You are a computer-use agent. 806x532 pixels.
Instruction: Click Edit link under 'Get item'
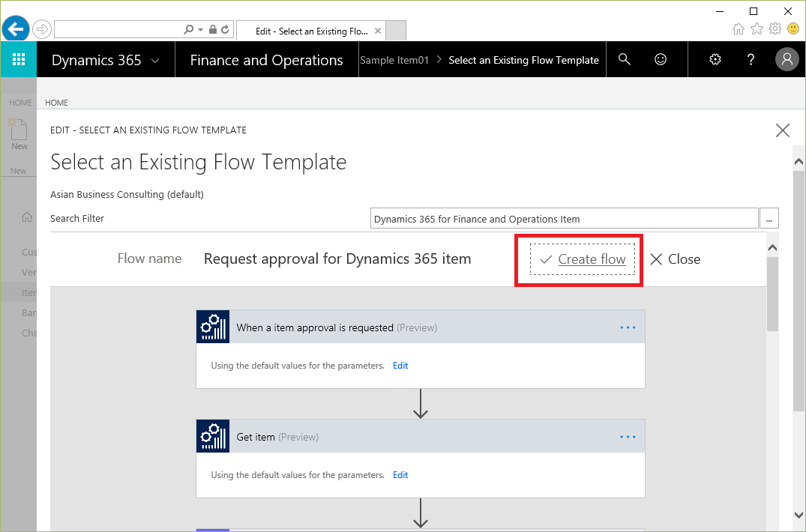(x=400, y=475)
